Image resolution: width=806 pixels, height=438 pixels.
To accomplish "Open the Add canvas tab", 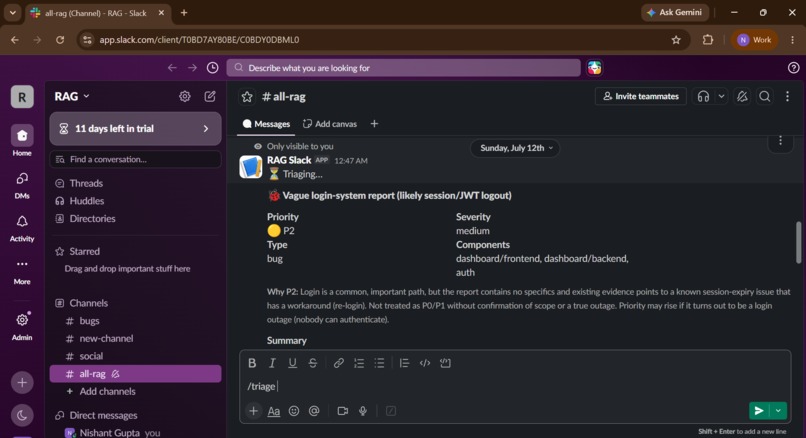I will [x=329, y=124].
